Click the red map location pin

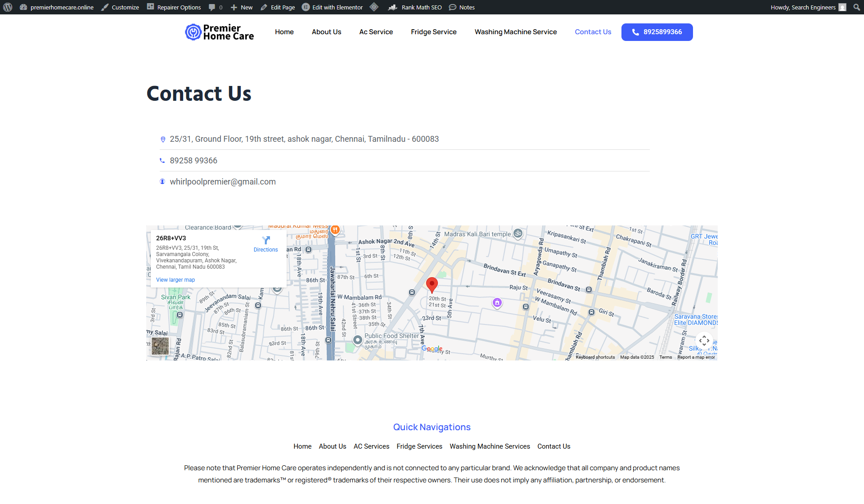pyautogui.click(x=432, y=284)
